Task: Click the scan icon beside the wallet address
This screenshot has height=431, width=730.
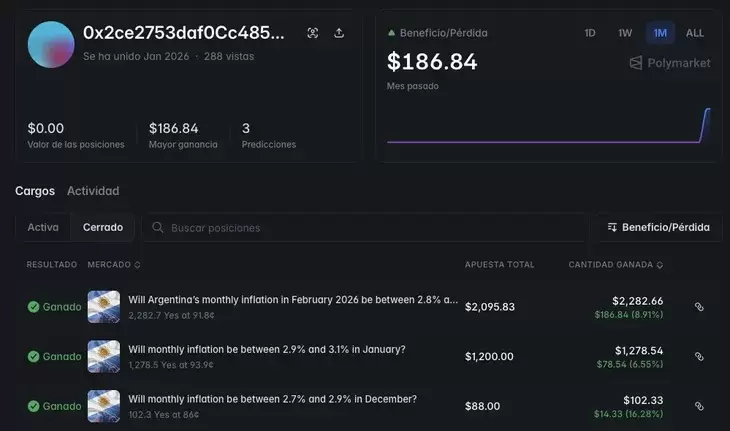Action: point(313,33)
